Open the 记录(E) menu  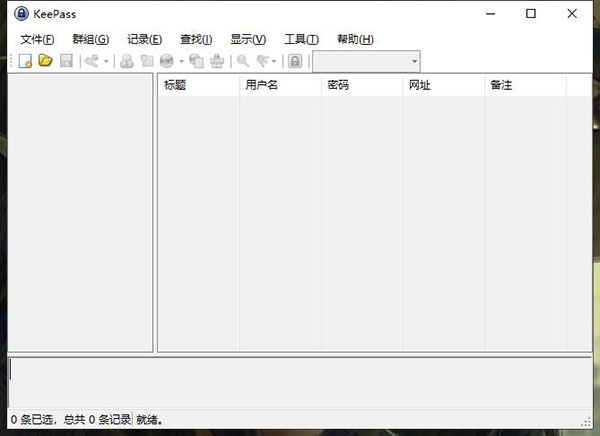145,39
